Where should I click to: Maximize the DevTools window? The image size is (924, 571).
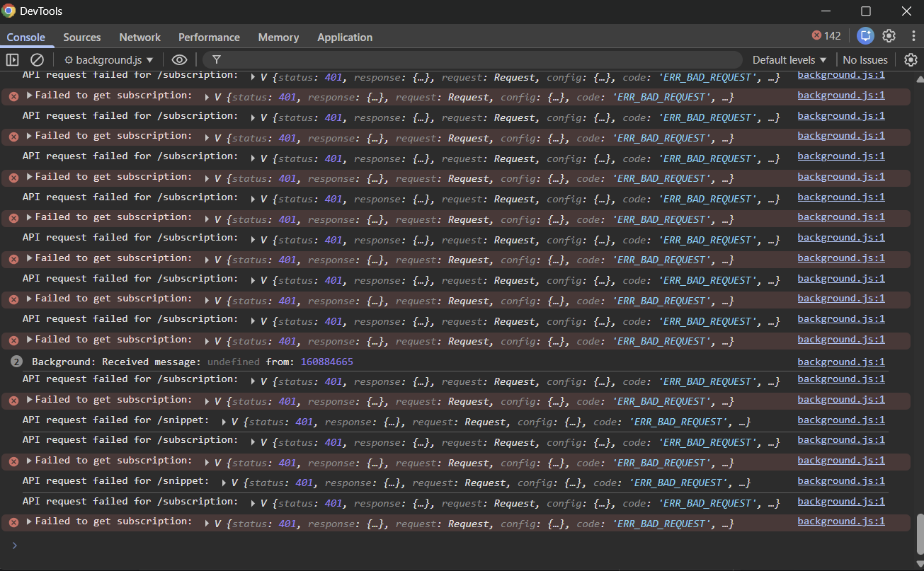click(866, 11)
